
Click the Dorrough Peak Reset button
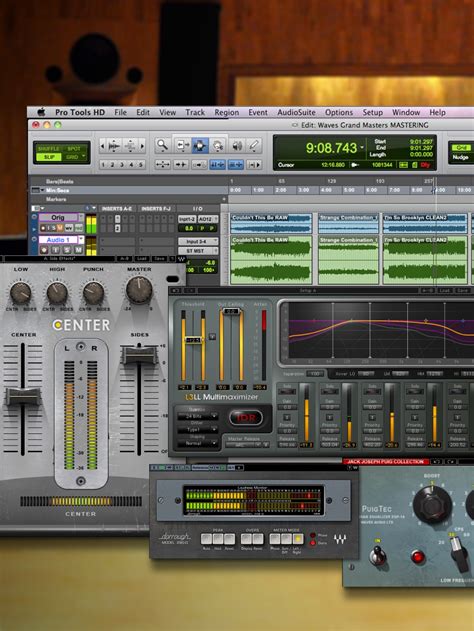coord(230,538)
